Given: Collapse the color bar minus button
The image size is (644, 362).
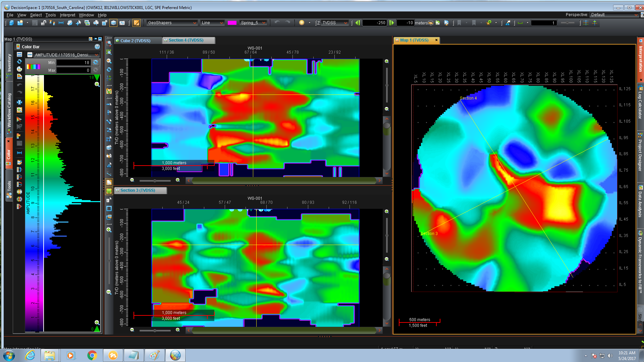Looking at the screenshot, I should pyautogui.click(x=30, y=55).
